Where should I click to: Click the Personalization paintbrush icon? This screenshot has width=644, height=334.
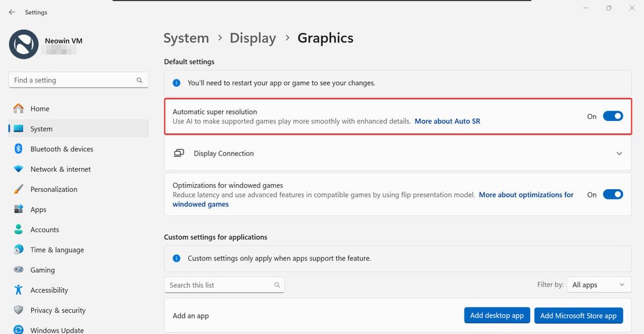click(x=19, y=189)
